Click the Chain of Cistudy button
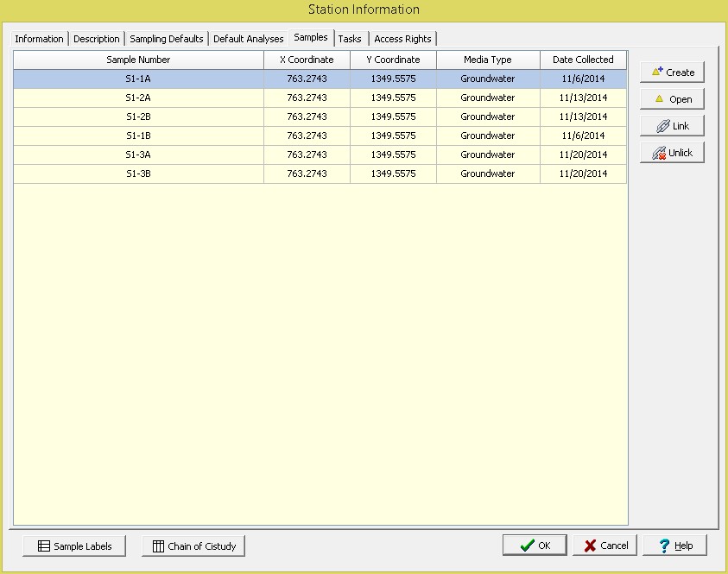The image size is (728, 574). pos(193,546)
